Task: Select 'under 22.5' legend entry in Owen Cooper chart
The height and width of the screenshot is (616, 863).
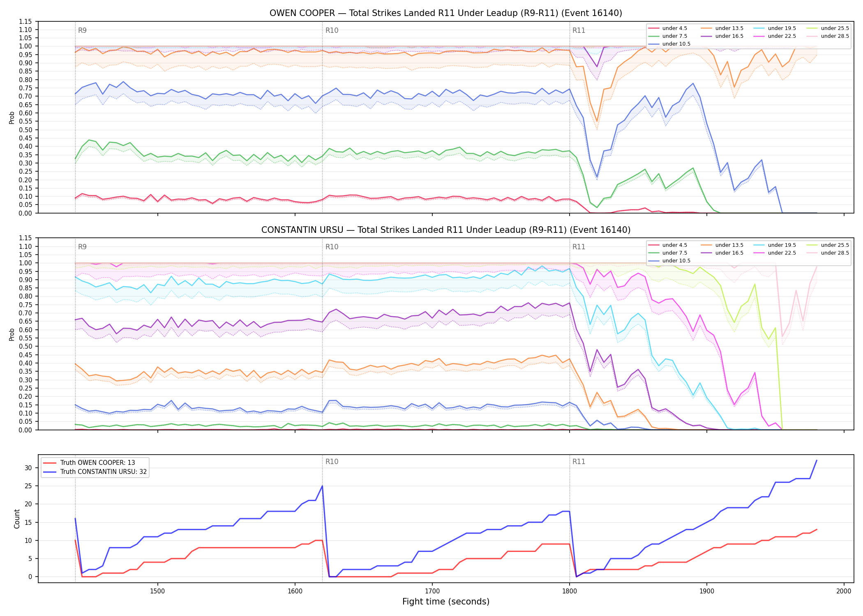Action: [x=775, y=36]
